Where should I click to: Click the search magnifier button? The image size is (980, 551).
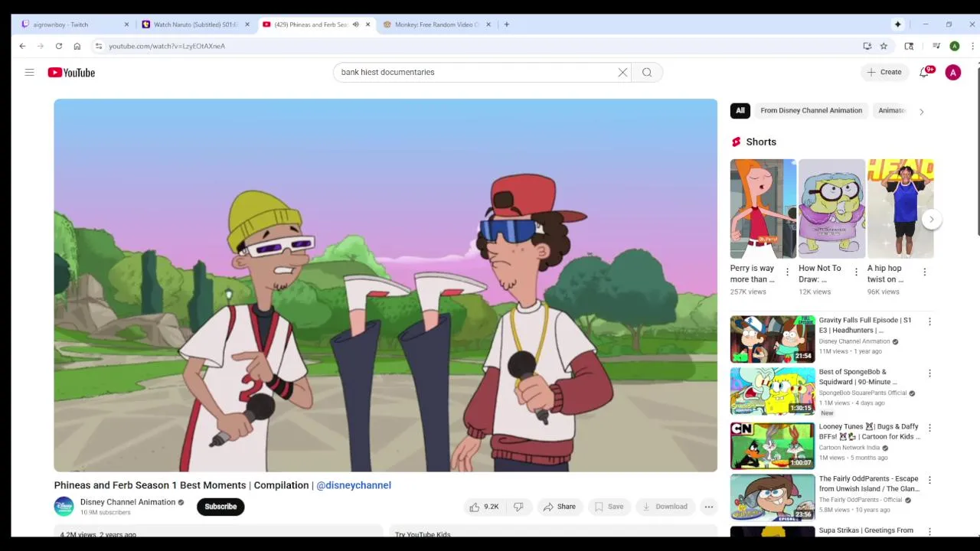[x=647, y=72]
